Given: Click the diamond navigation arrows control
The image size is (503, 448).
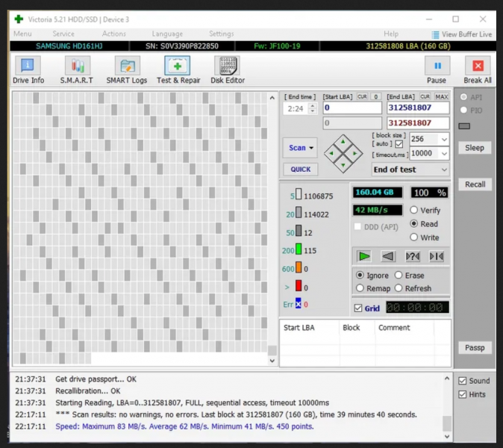Looking at the screenshot, I should (x=343, y=153).
